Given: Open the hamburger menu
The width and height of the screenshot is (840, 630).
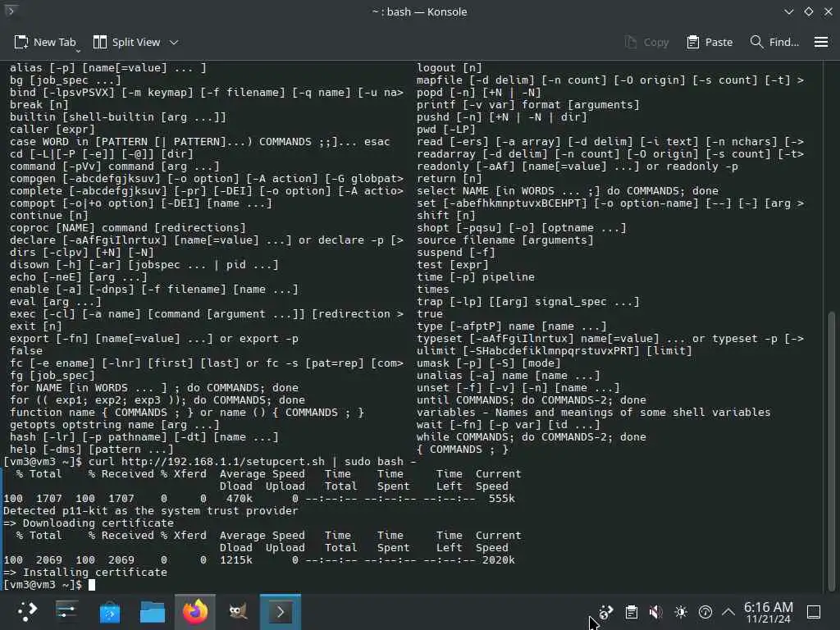Looking at the screenshot, I should (x=820, y=43).
